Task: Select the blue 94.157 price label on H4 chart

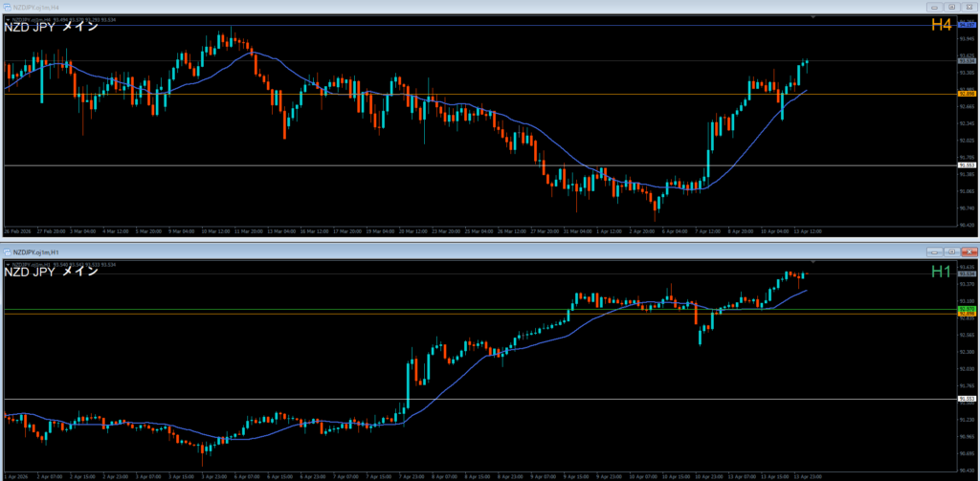Action: pyautogui.click(x=966, y=26)
